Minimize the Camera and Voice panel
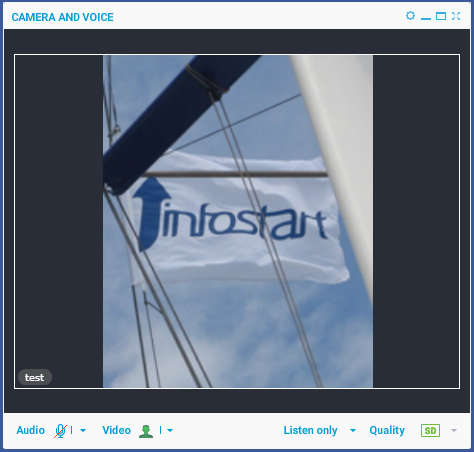Viewport: 474px width, 452px height. [426, 17]
